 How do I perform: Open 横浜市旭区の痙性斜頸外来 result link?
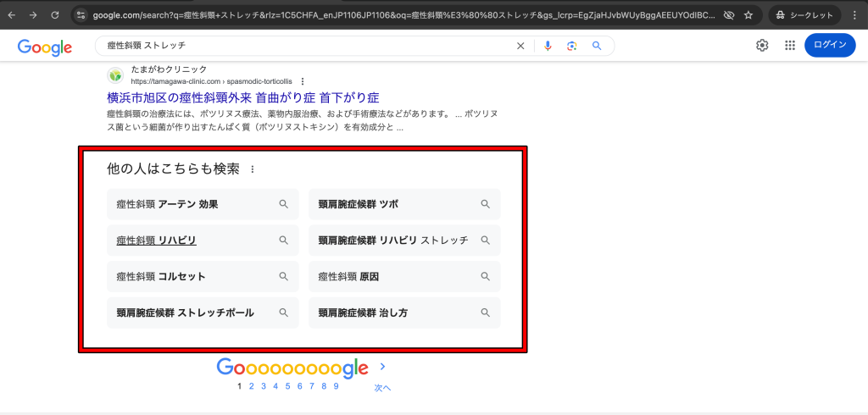coord(242,97)
